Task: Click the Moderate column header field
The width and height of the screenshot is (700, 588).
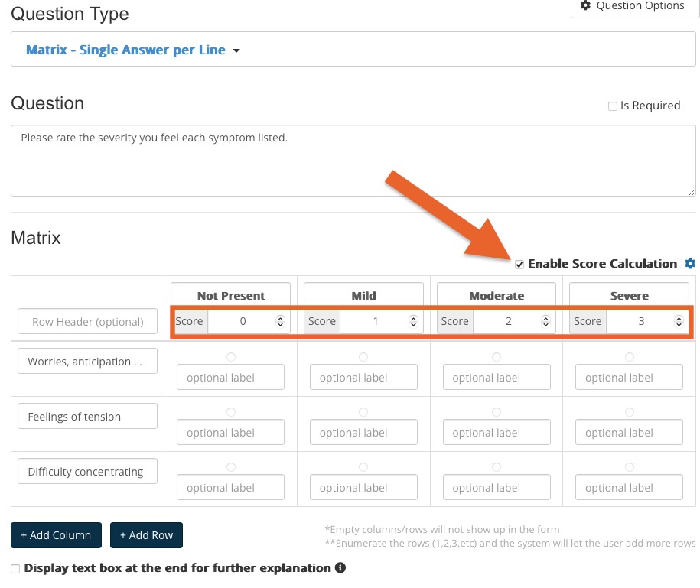Action: pos(497,295)
